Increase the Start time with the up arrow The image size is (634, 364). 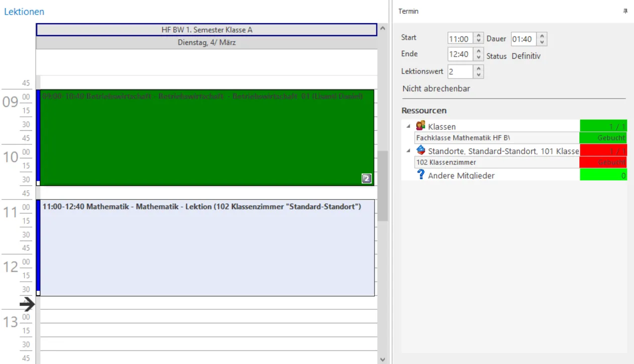click(x=478, y=36)
